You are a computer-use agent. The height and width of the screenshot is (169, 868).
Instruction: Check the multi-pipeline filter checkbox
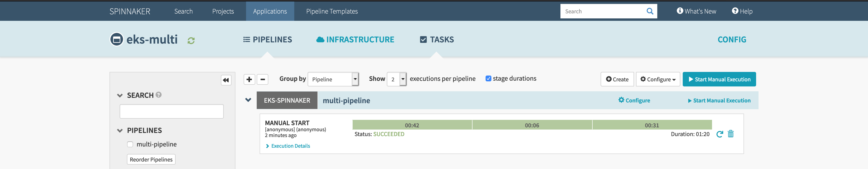pyautogui.click(x=130, y=144)
